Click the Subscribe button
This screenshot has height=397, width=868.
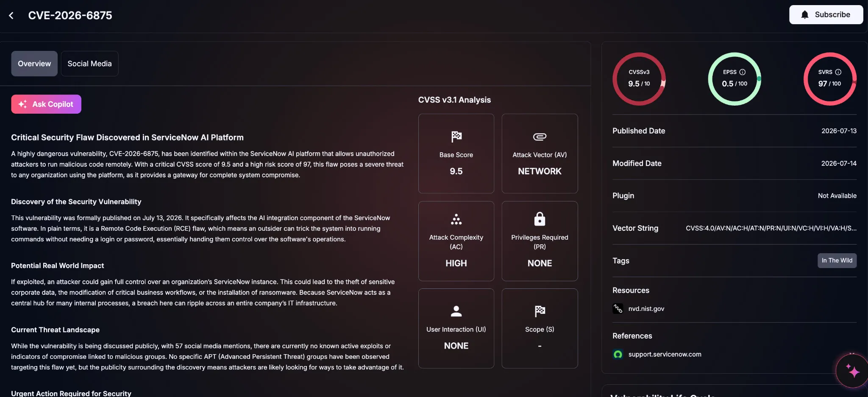point(826,15)
